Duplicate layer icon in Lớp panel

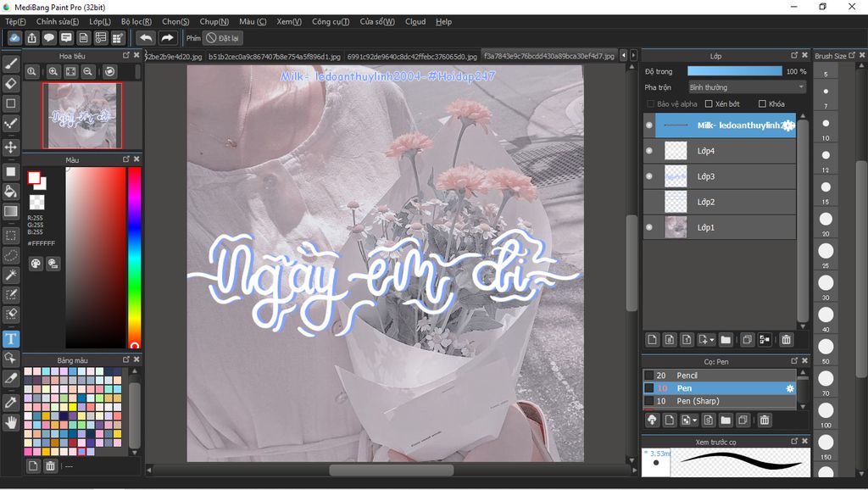coord(747,339)
